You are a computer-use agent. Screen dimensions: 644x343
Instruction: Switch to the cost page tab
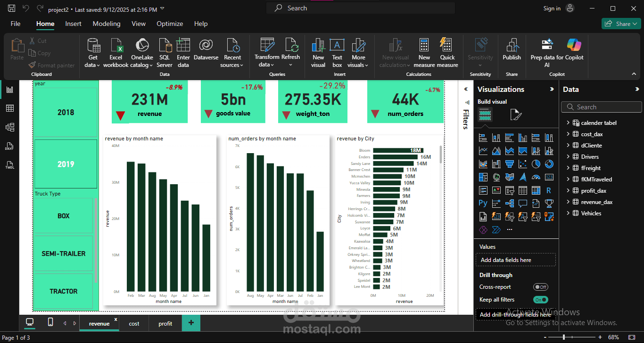pyautogui.click(x=134, y=324)
